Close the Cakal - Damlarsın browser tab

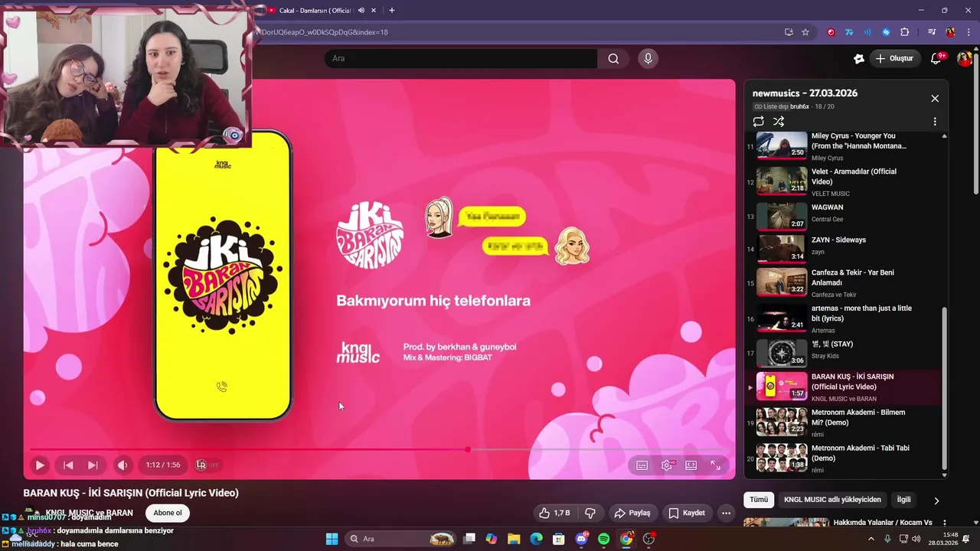point(374,10)
